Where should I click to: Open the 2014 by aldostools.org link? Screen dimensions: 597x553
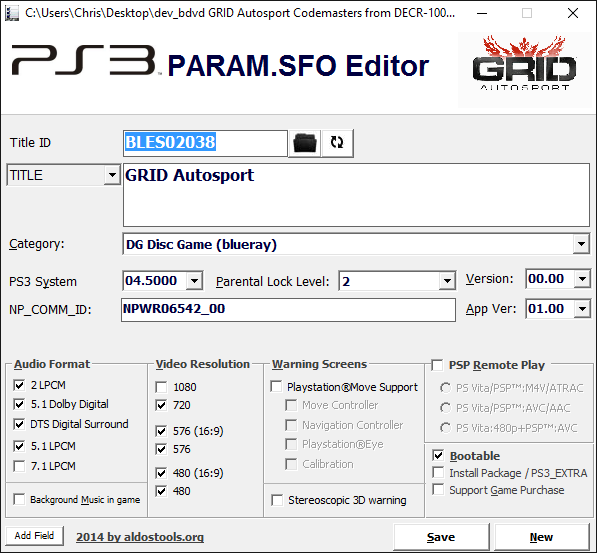coord(140,537)
